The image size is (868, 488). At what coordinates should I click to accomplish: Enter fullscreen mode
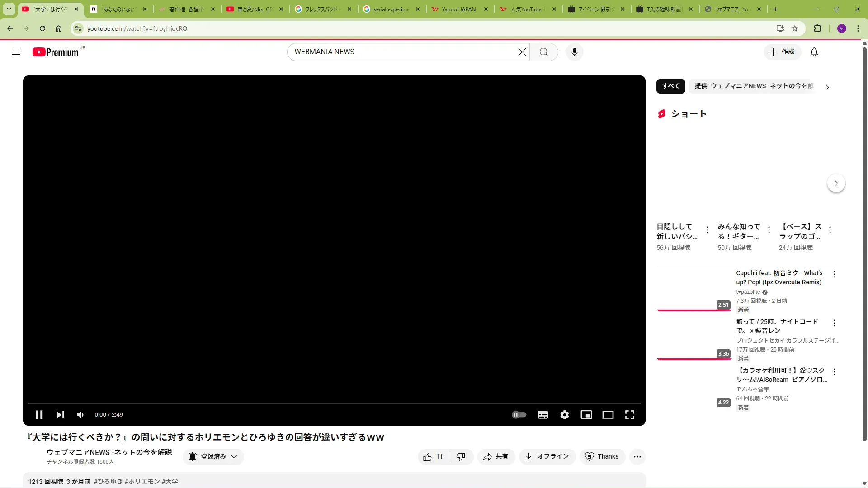click(x=629, y=415)
